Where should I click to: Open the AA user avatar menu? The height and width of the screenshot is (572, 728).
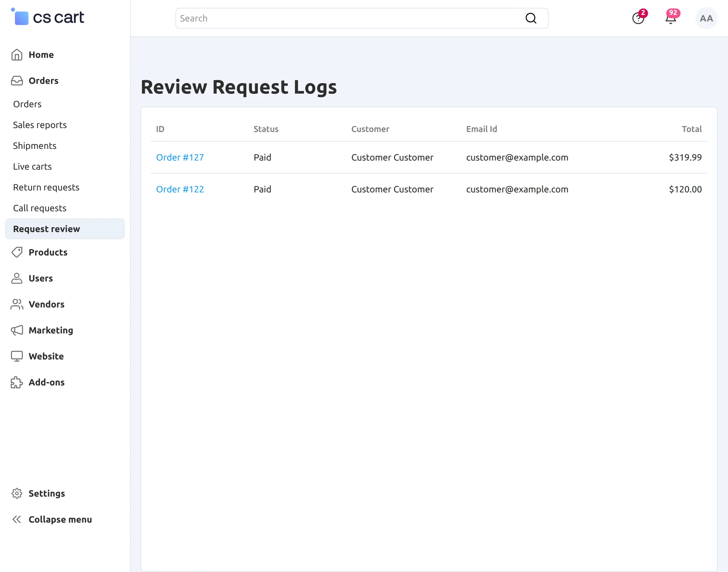pyautogui.click(x=706, y=19)
